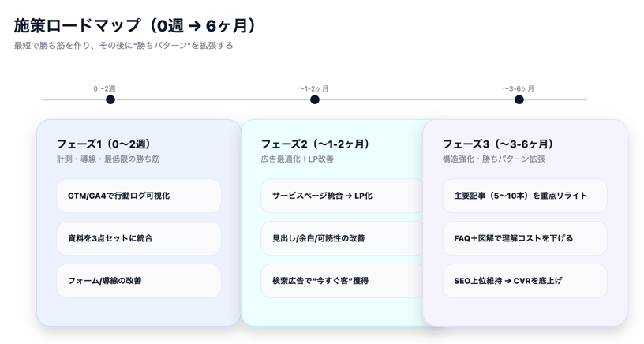Select the 資料を3点セットに統合 item
This screenshot has width=644, height=344.
point(138,238)
